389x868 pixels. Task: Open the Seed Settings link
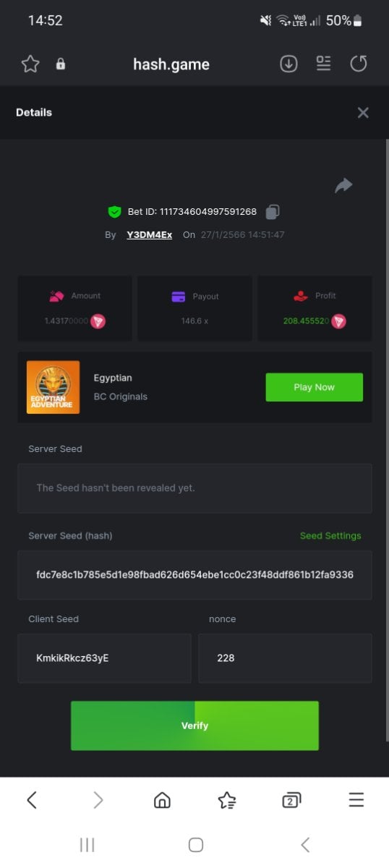tap(330, 536)
